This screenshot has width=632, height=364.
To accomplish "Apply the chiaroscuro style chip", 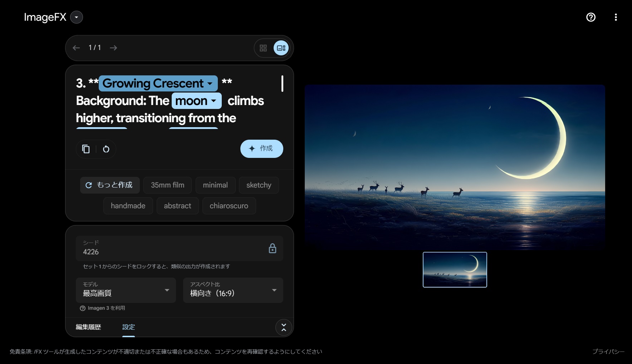I will tap(229, 206).
